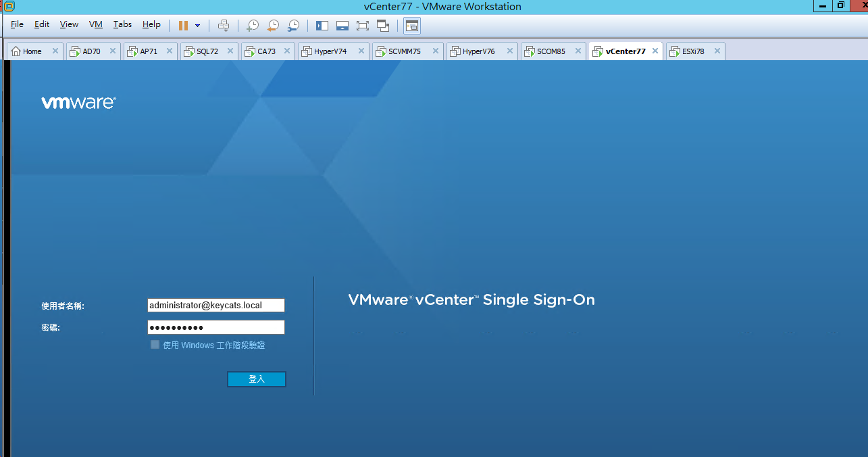Click the username field with administrator@keycats.local

point(216,306)
